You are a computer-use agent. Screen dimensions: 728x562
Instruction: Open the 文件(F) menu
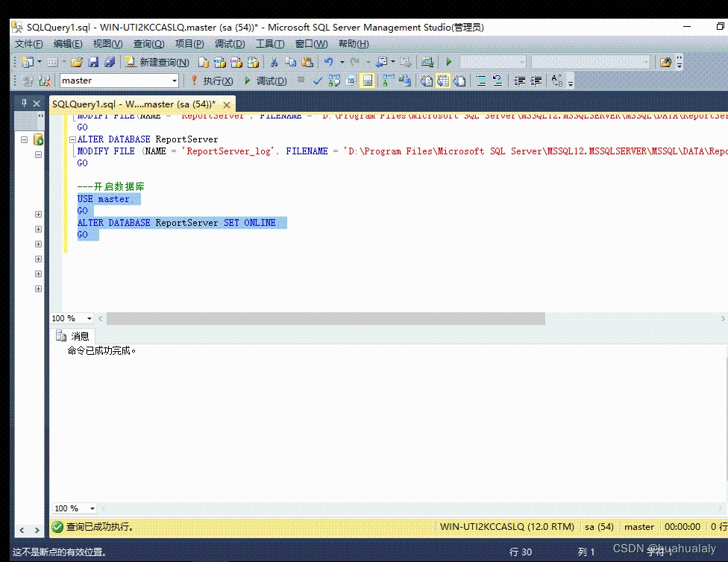click(x=29, y=44)
